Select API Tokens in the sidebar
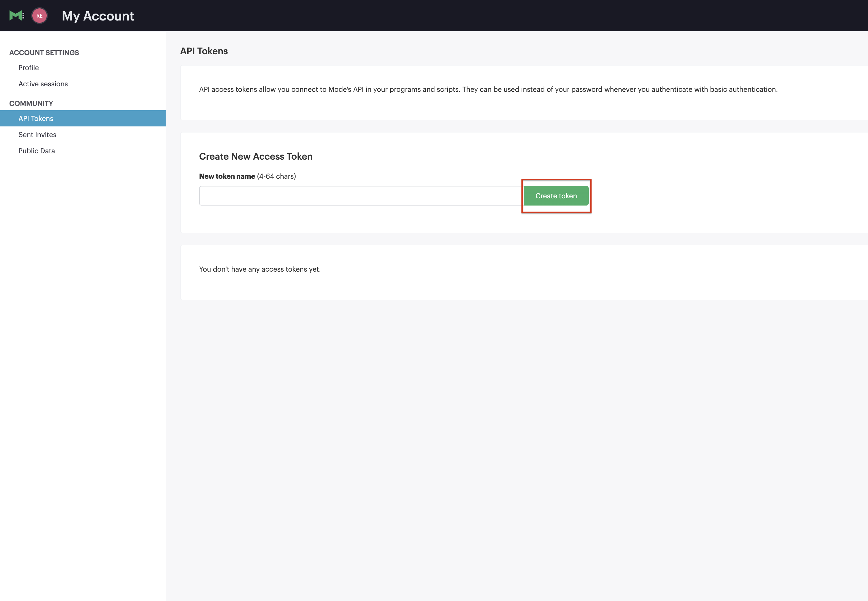Image resolution: width=868 pixels, height=601 pixels. point(83,118)
